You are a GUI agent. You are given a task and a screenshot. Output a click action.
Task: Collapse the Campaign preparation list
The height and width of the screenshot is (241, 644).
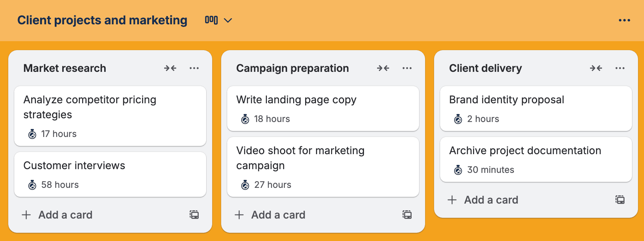coord(383,68)
